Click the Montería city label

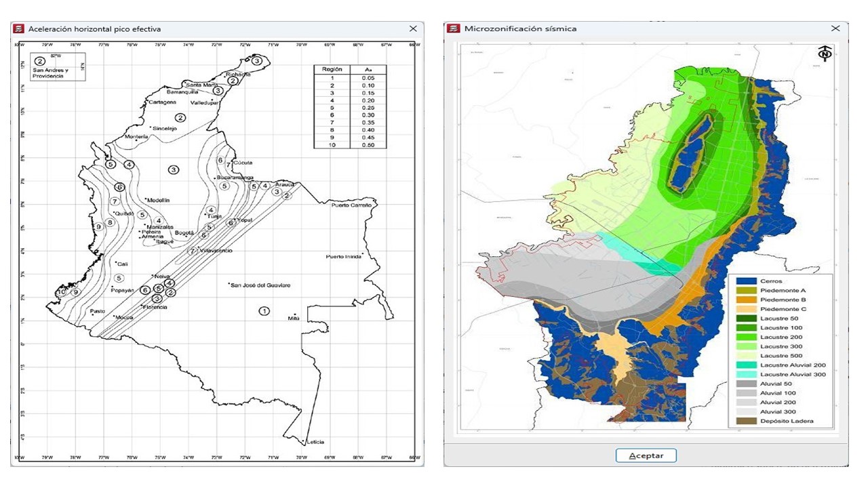[x=137, y=137]
